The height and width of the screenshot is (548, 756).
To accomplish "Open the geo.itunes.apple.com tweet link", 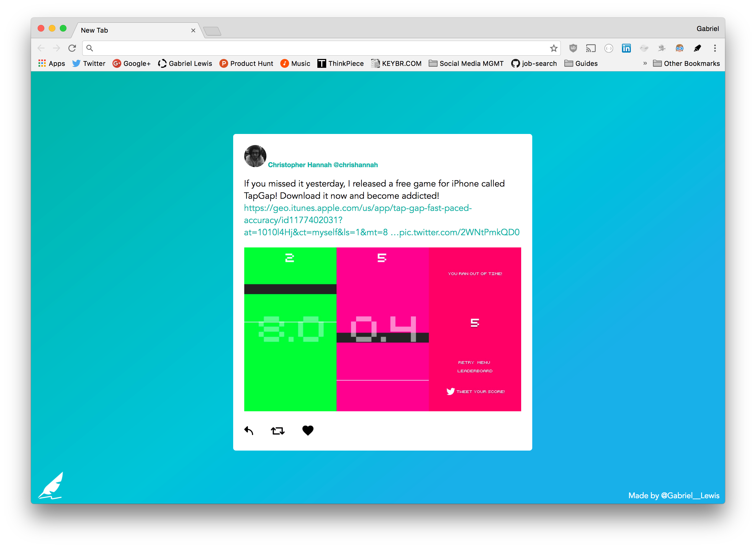I will pos(357,208).
